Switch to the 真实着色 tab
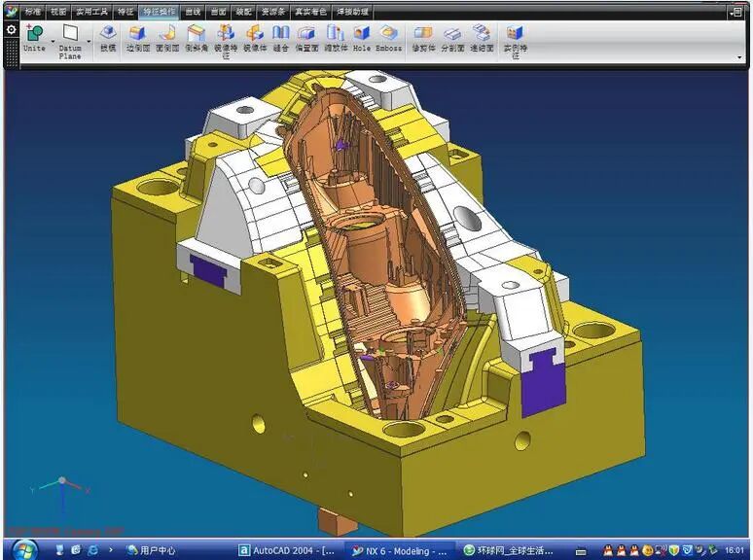This screenshot has width=753, height=560. (x=310, y=12)
